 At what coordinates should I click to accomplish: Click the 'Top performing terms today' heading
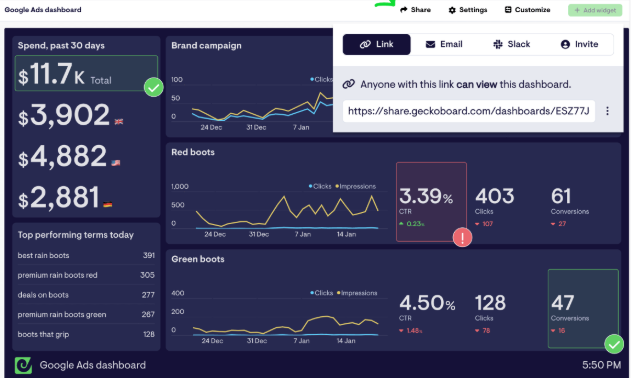[76, 235]
